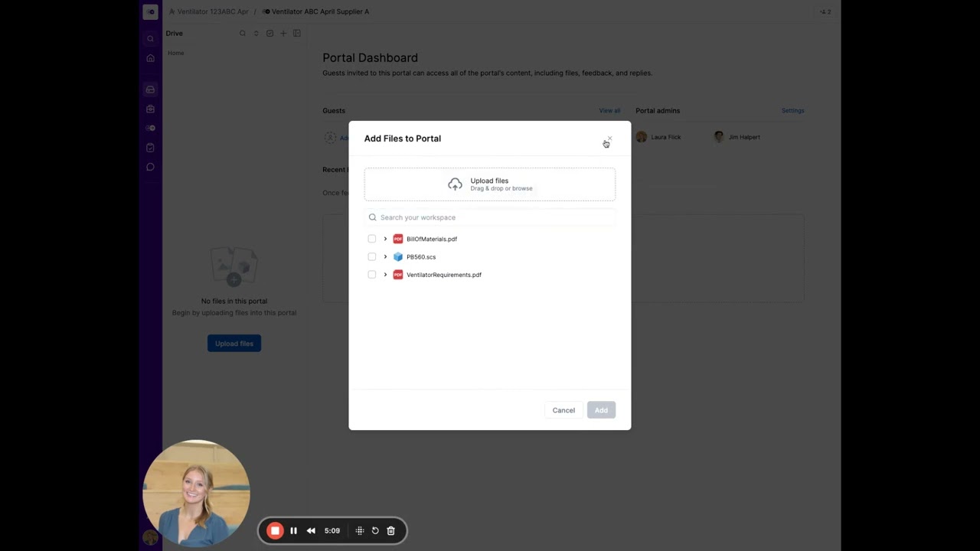
Task: Toggle the Drive side panel layout icon
Action: pos(297,33)
